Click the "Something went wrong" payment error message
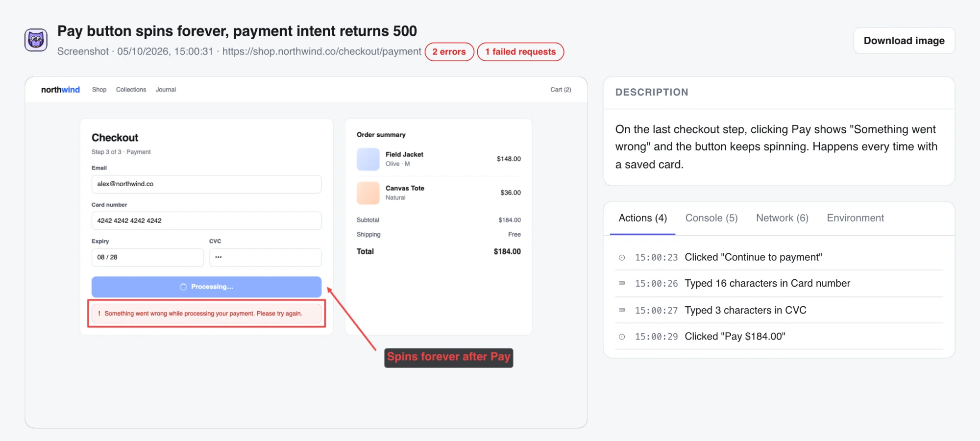 pyautogui.click(x=206, y=314)
